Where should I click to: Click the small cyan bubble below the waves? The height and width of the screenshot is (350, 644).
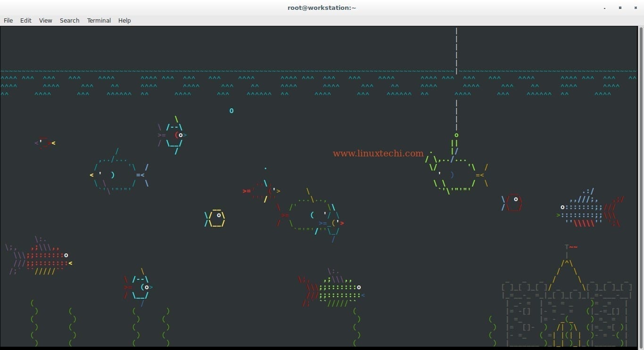[231, 111]
